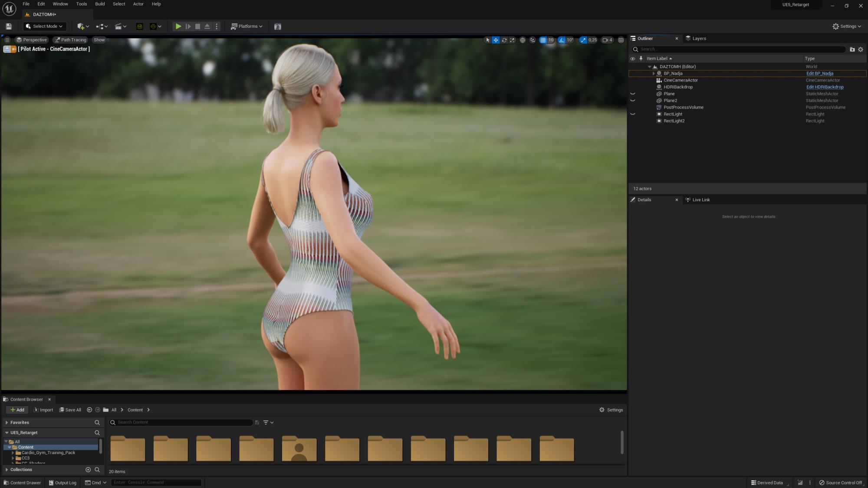
Task: Open the viewport Show menu
Action: (99, 40)
